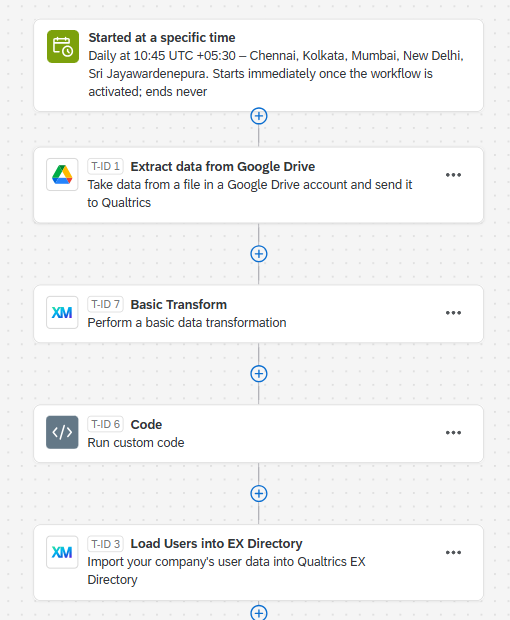The height and width of the screenshot is (620, 510).
Task: Click the XM icon beside Basic Transform
Action: [62, 313]
